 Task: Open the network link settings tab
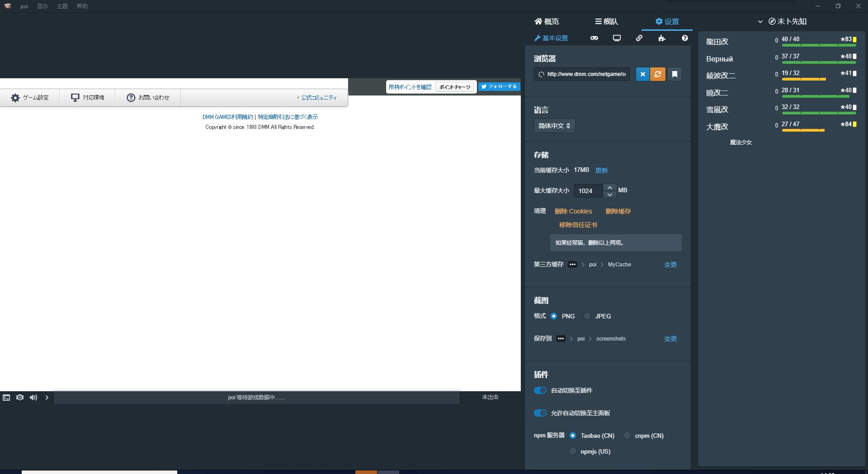pyautogui.click(x=639, y=38)
